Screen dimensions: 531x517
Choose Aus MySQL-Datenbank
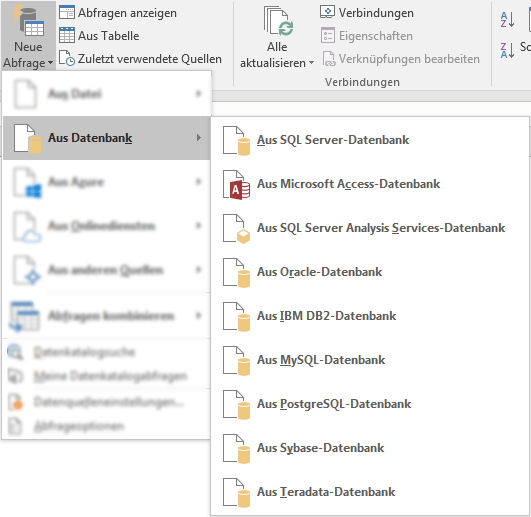pos(370,360)
